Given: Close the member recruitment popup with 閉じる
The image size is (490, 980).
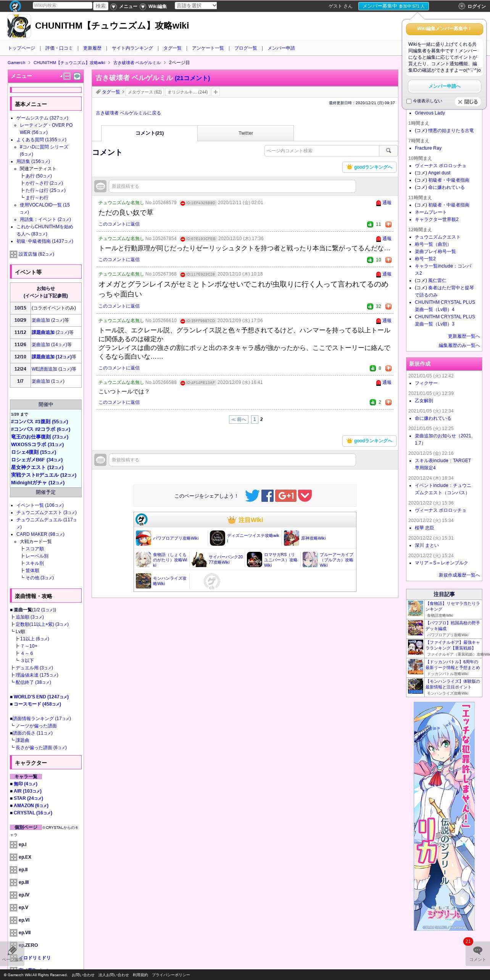Looking at the screenshot, I should pos(468,102).
